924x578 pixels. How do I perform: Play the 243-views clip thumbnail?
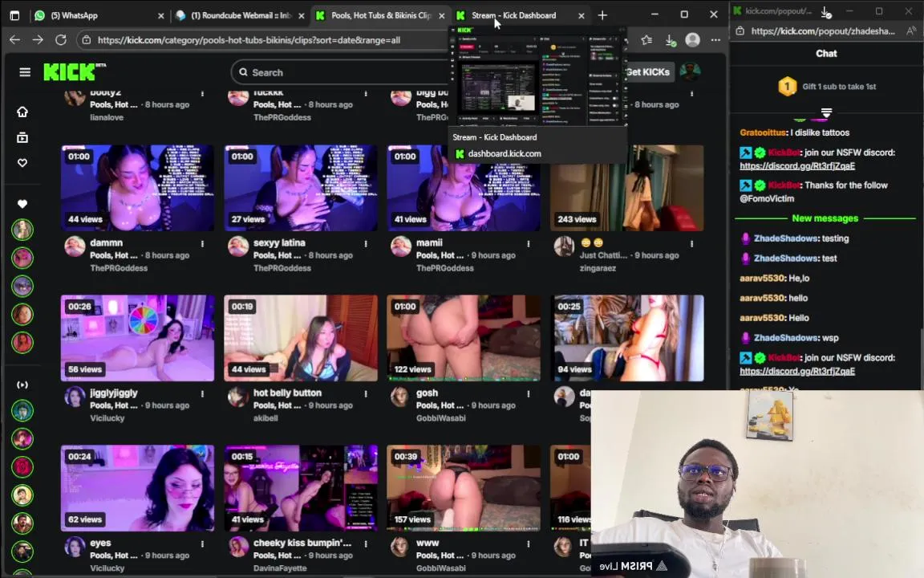click(x=627, y=188)
